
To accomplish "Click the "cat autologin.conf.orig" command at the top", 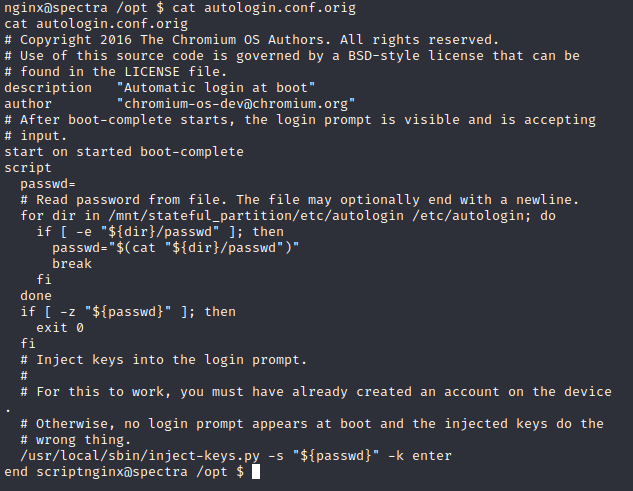I will point(264,8).
